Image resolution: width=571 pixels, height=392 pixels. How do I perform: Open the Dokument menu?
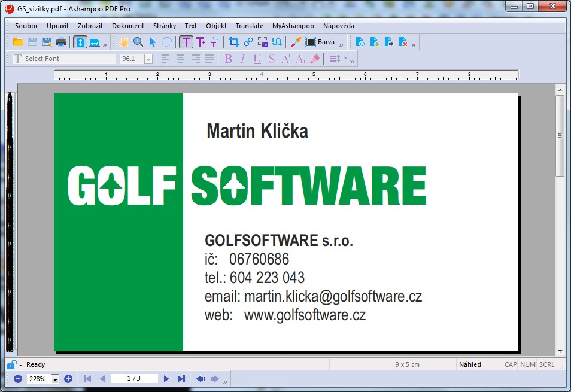tap(129, 26)
